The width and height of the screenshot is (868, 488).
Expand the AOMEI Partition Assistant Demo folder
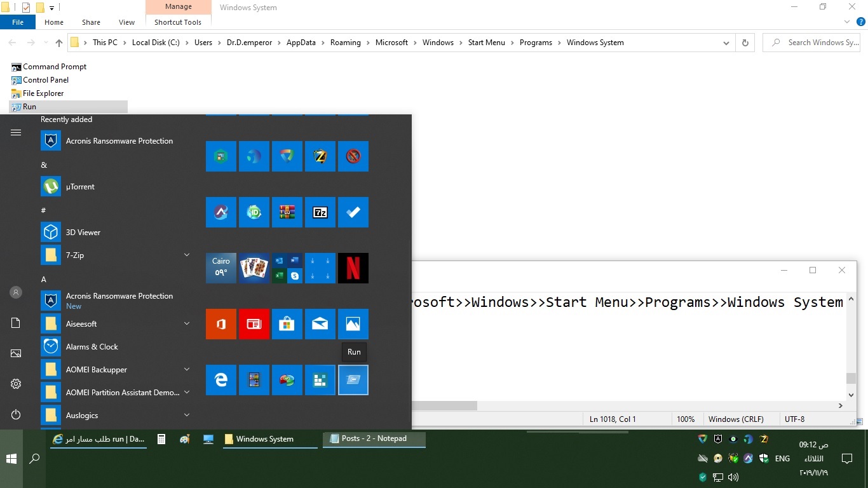(187, 392)
